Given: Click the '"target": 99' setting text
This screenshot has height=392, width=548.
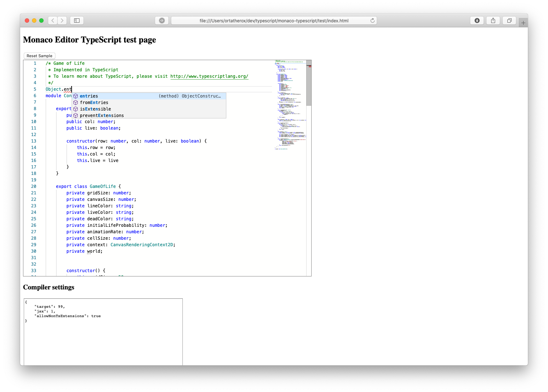Looking at the screenshot, I should [49, 307].
